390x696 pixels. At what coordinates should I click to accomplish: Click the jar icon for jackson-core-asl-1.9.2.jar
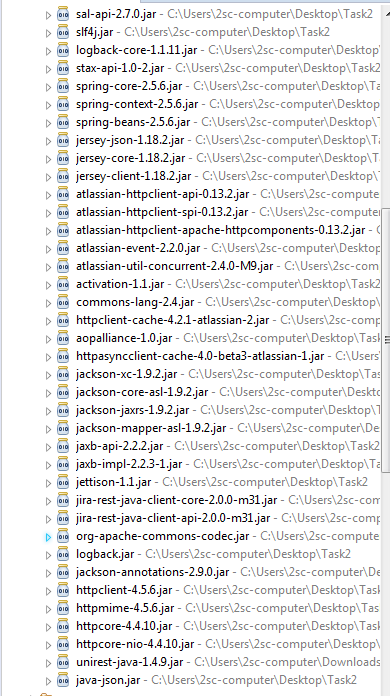tap(63, 392)
